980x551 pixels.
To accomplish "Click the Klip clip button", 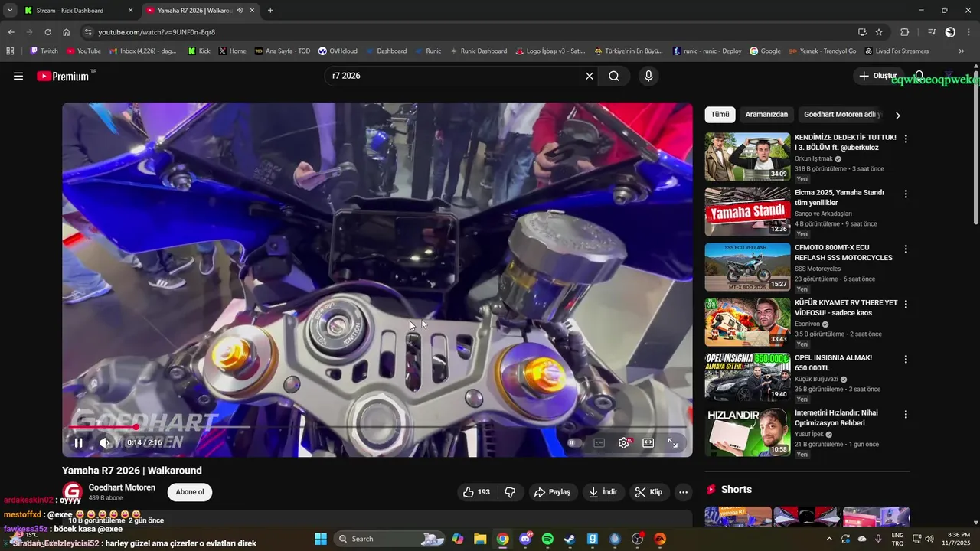I will coord(648,492).
